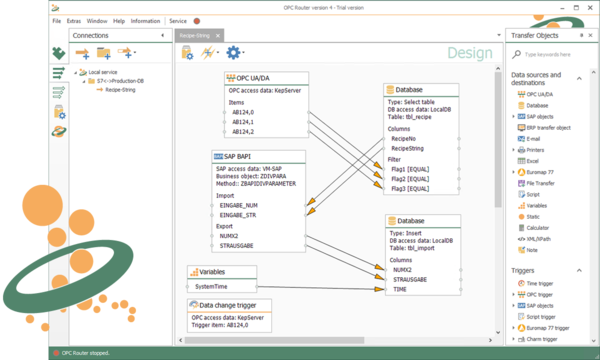The image size is (600, 360).
Task: Expand SAP objects under data sources
Action: (x=514, y=117)
